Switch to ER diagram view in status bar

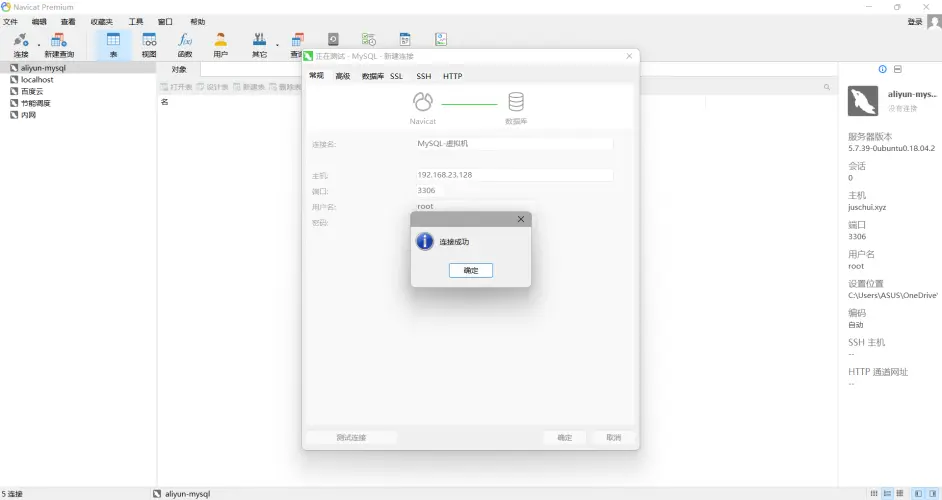(899, 493)
